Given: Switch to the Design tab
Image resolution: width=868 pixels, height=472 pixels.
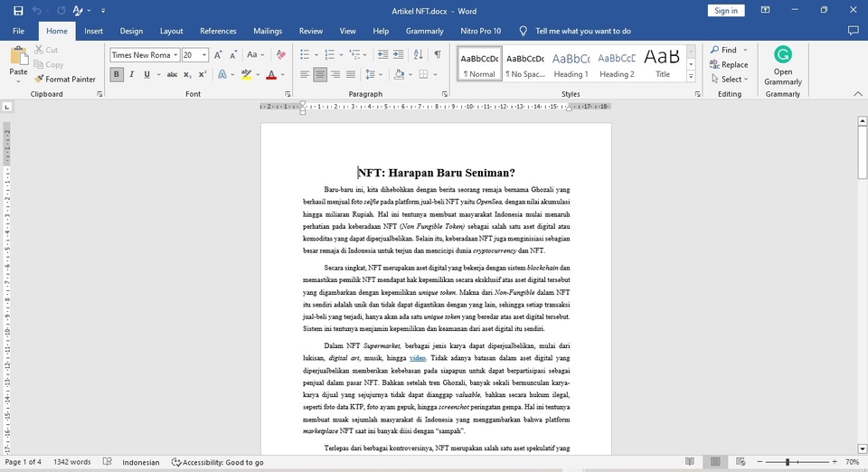Looking at the screenshot, I should (x=131, y=31).
